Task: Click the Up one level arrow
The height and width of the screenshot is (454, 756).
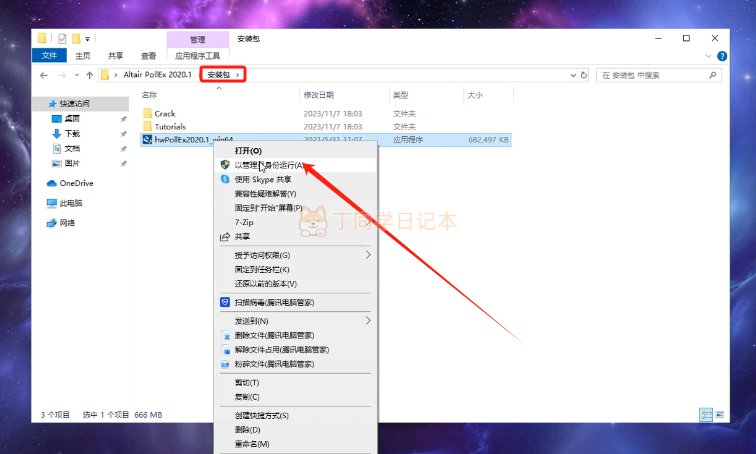Action: point(90,75)
